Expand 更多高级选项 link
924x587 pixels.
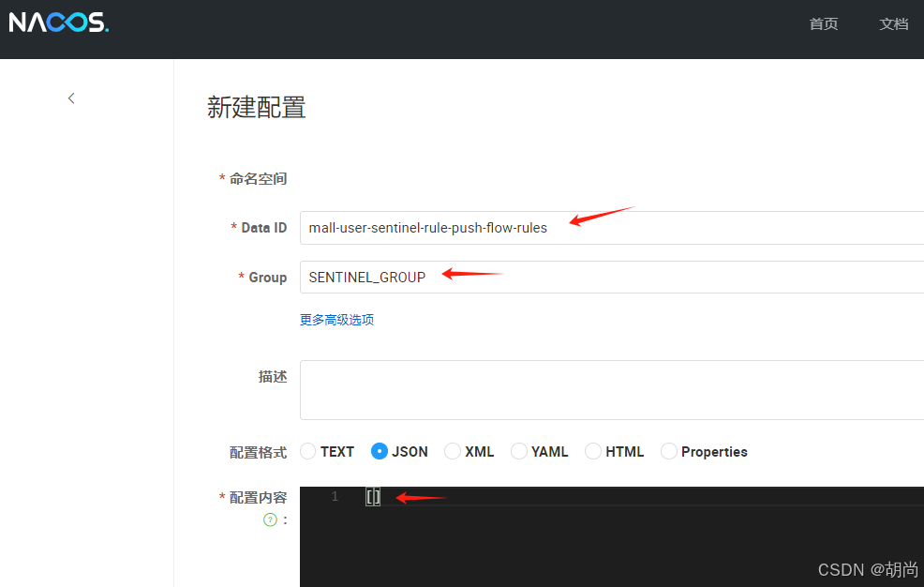click(x=336, y=320)
